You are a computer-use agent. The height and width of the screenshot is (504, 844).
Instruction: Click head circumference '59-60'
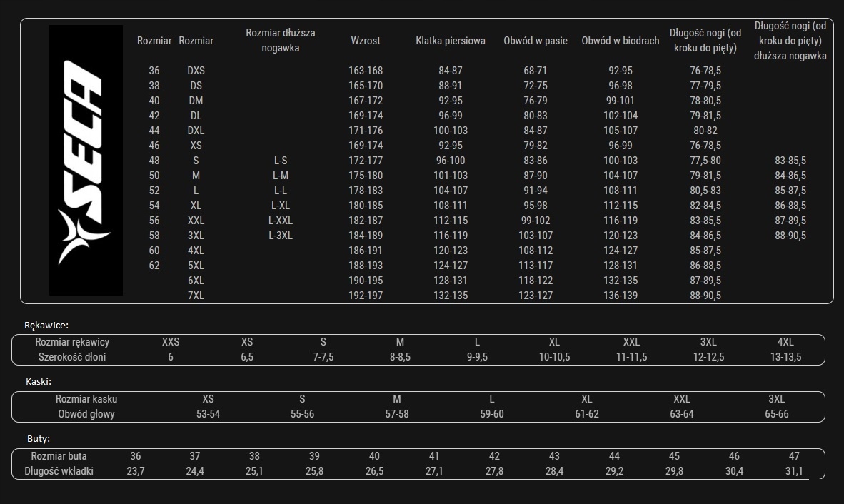492,414
